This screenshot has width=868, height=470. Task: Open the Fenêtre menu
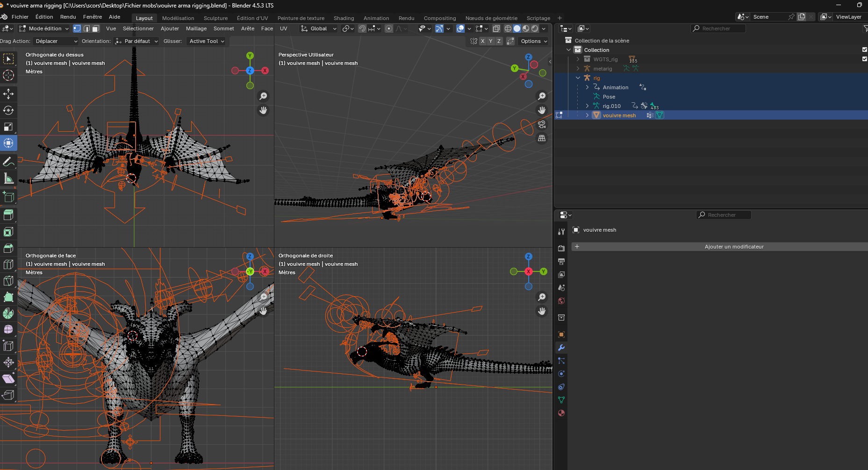click(93, 17)
